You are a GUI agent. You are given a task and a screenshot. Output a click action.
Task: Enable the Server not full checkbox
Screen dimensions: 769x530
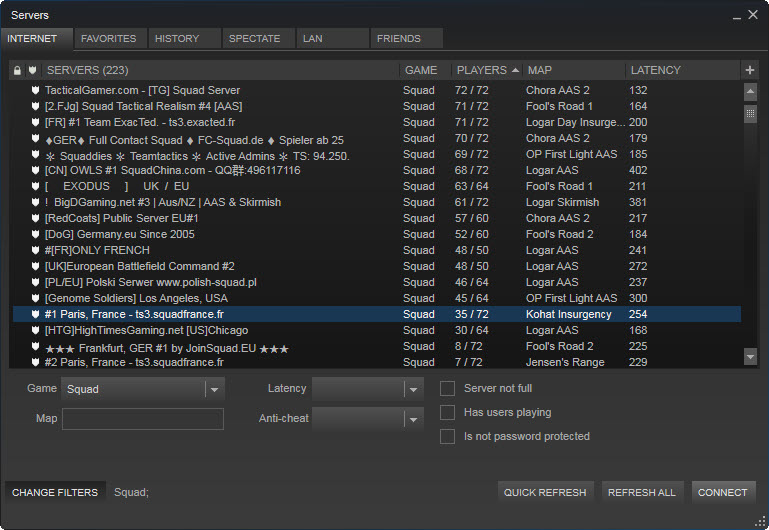pyautogui.click(x=447, y=388)
